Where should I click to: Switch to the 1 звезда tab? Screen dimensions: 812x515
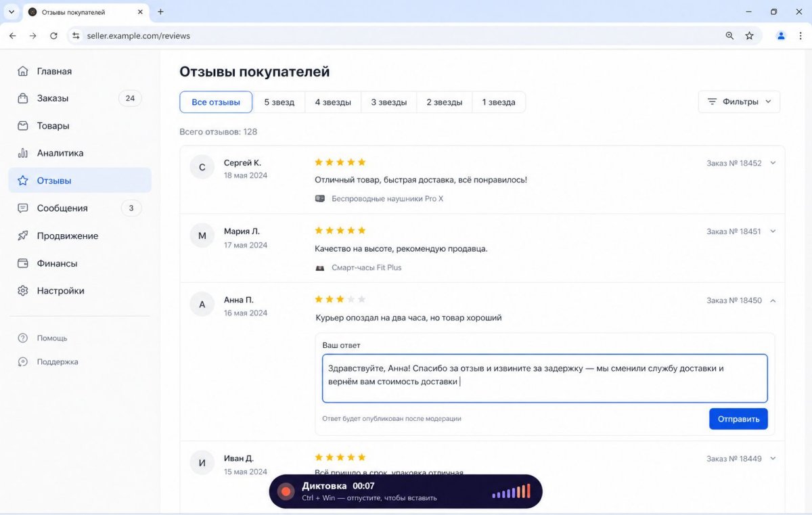coord(499,102)
